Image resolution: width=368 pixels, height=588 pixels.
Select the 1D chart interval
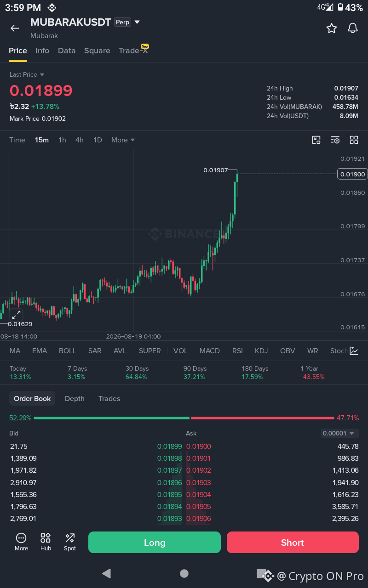point(98,140)
